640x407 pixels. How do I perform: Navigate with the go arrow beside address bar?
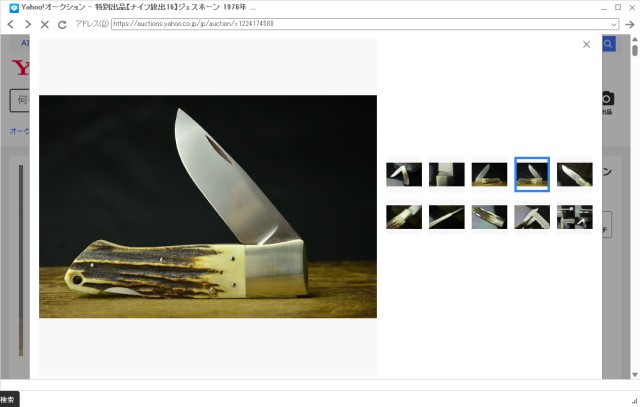click(629, 24)
